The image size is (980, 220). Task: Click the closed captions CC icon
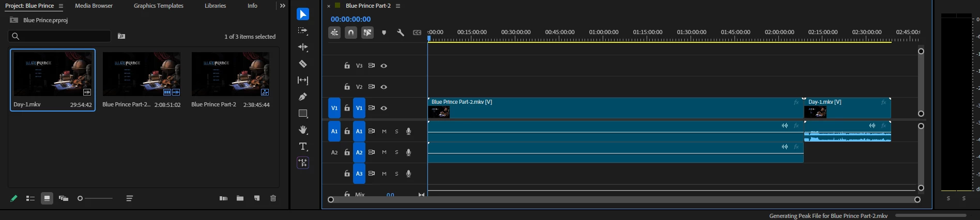417,33
